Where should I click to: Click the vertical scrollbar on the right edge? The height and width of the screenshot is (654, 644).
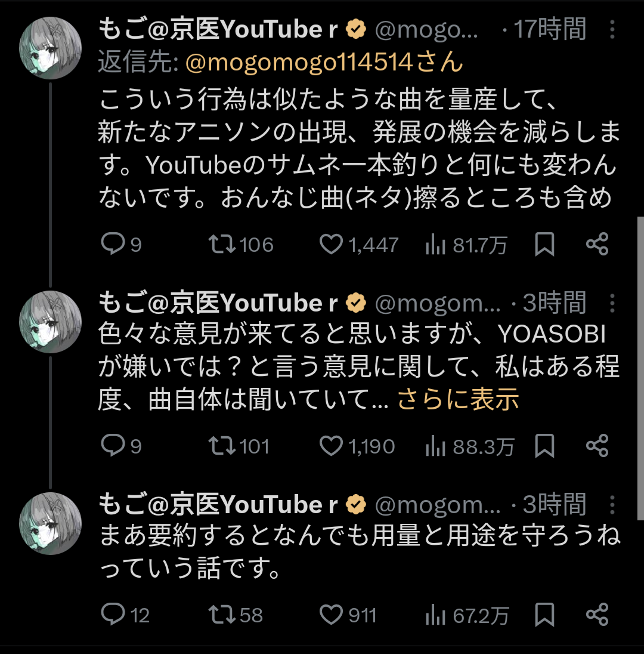click(x=640, y=368)
